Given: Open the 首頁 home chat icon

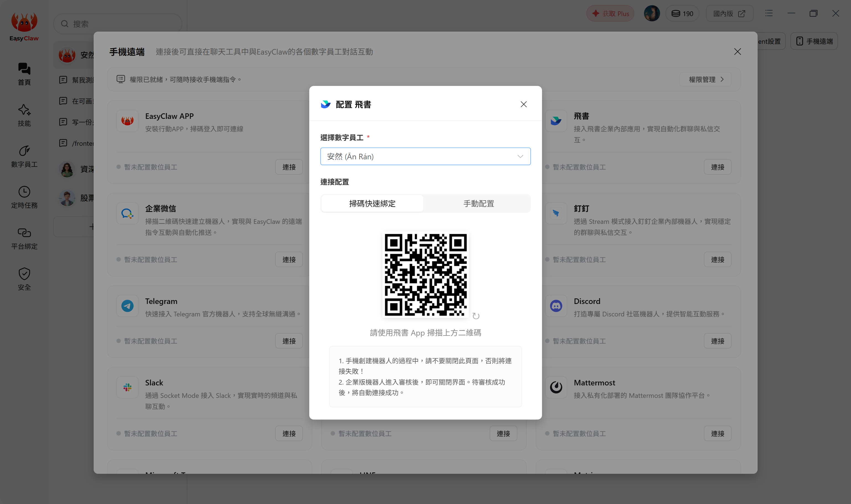Looking at the screenshot, I should (24, 69).
